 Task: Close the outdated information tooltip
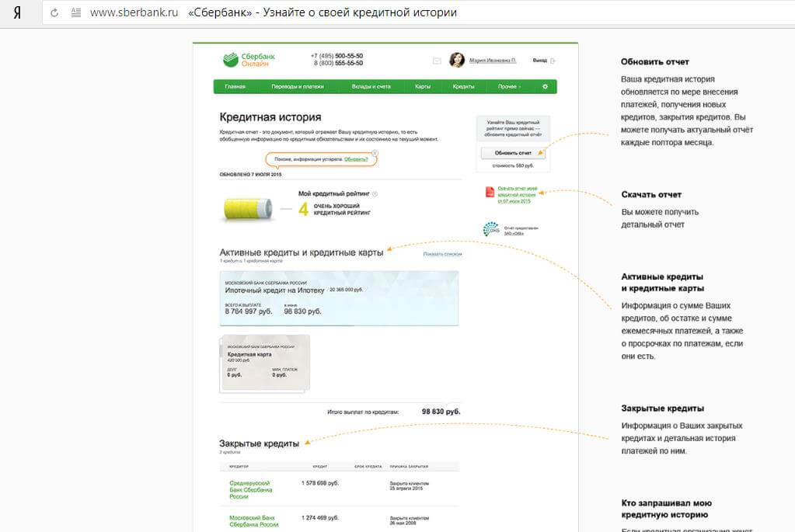coord(375,153)
